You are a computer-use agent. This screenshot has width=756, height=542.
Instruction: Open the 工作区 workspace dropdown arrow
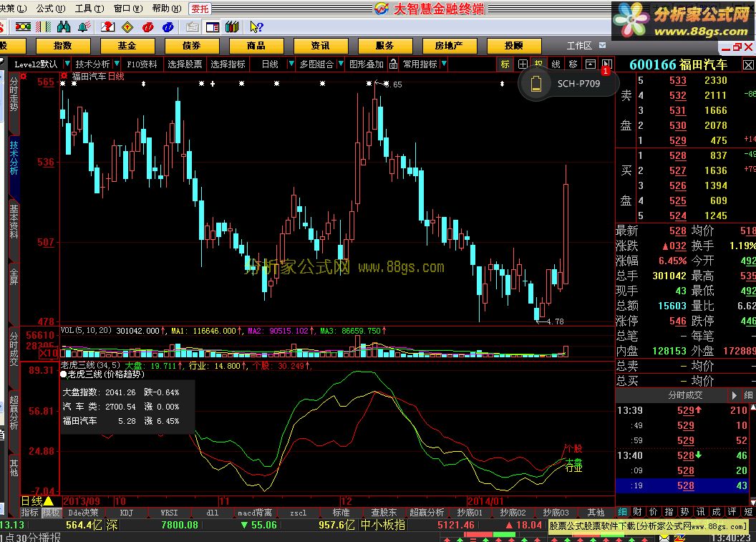click(602, 45)
